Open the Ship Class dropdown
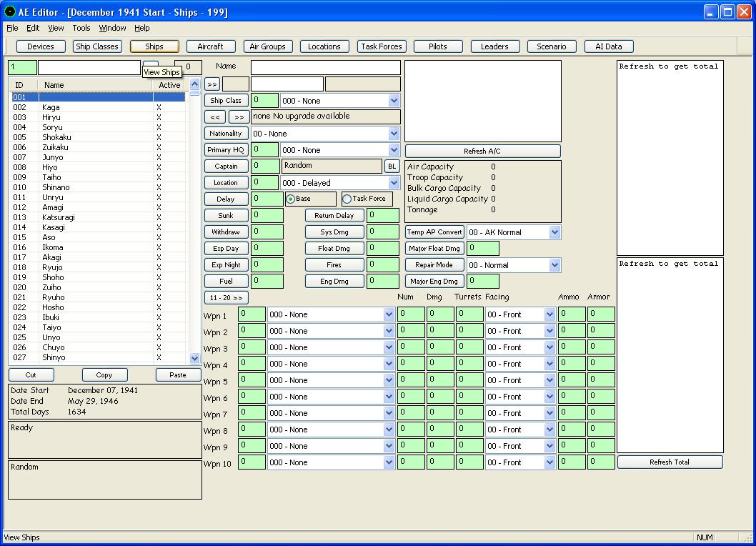Image resolution: width=756 pixels, height=546 pixels. point(394,101)
